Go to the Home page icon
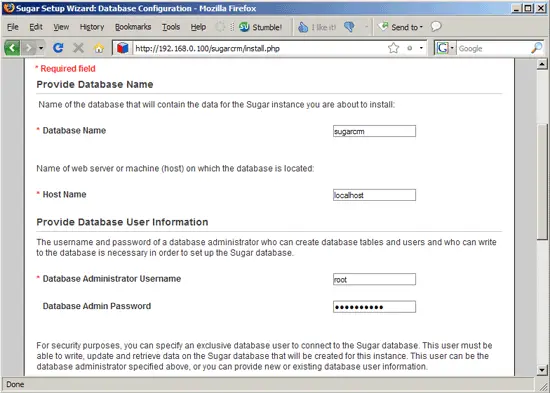Viewport: 550px width, 393px height. pyautogui.click(x=99, y=48)
